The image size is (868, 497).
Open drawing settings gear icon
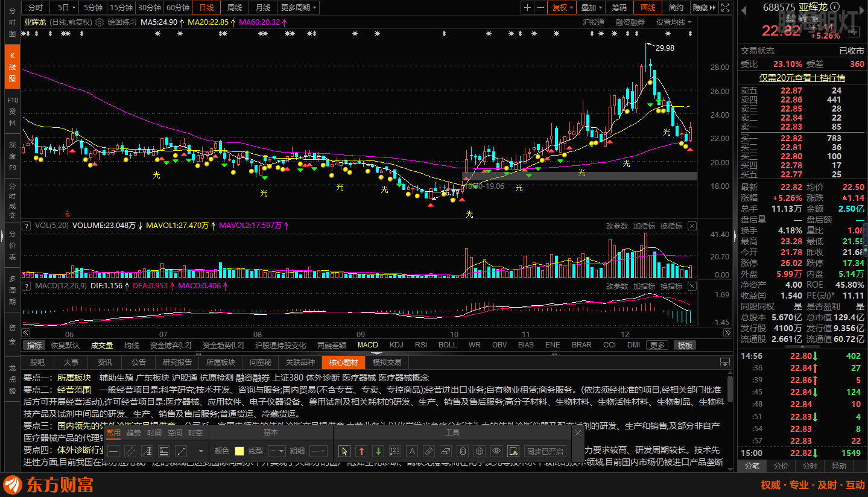point(479,451)
